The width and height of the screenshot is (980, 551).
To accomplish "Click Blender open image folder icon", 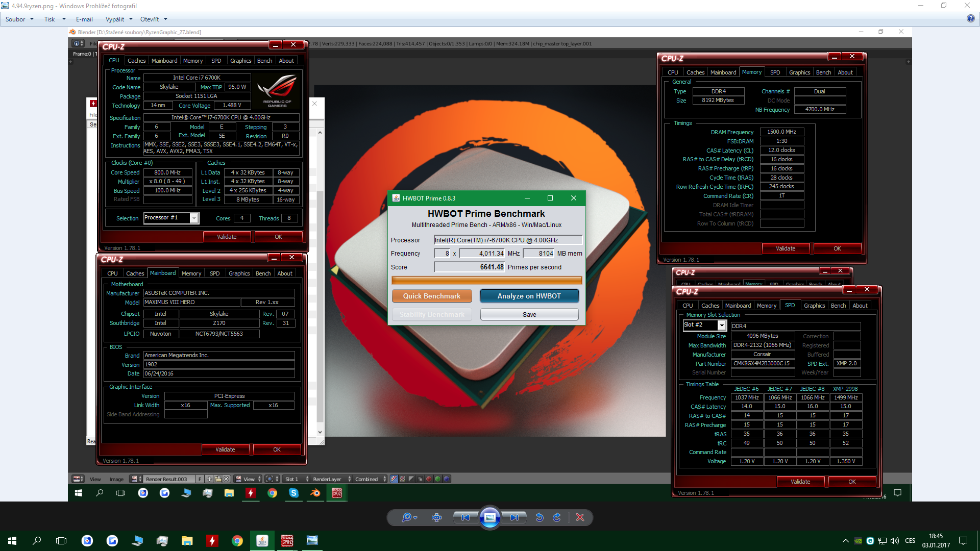I will click(218, 479).
